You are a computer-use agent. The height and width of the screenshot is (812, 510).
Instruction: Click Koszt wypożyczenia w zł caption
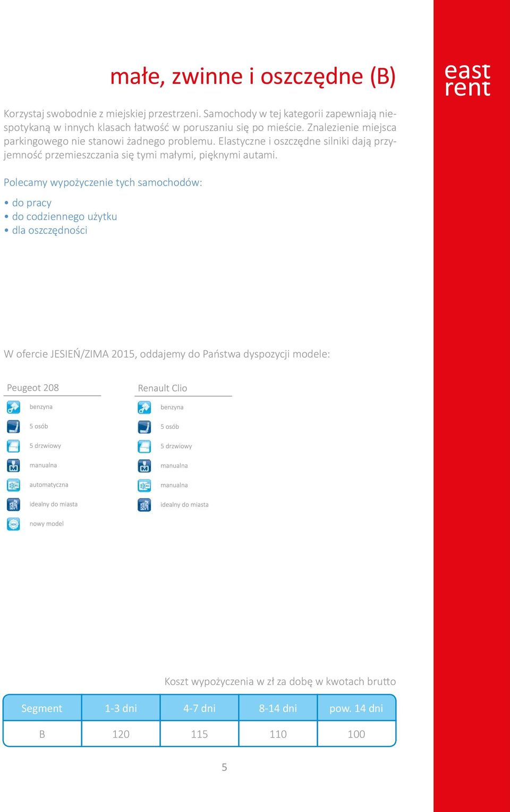click(x=280, y=682)
